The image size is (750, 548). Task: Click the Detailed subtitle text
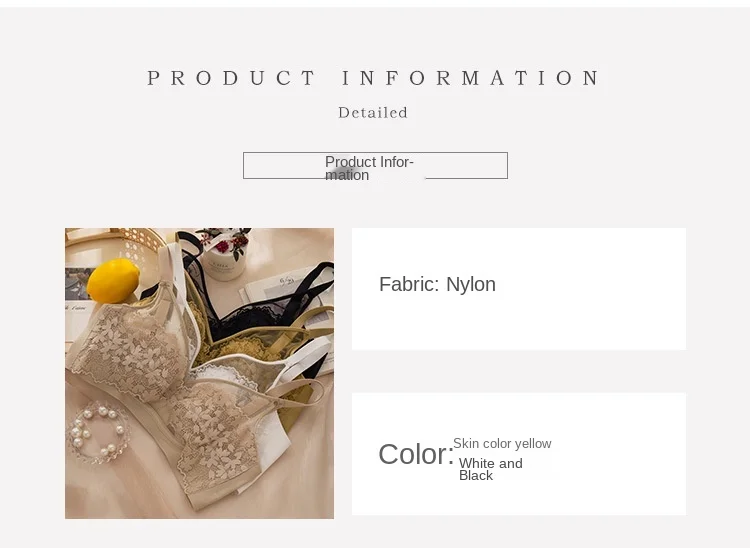(373, 113)
